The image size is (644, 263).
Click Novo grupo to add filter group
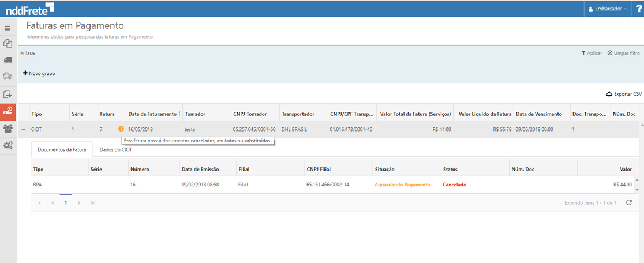point(39,73)
